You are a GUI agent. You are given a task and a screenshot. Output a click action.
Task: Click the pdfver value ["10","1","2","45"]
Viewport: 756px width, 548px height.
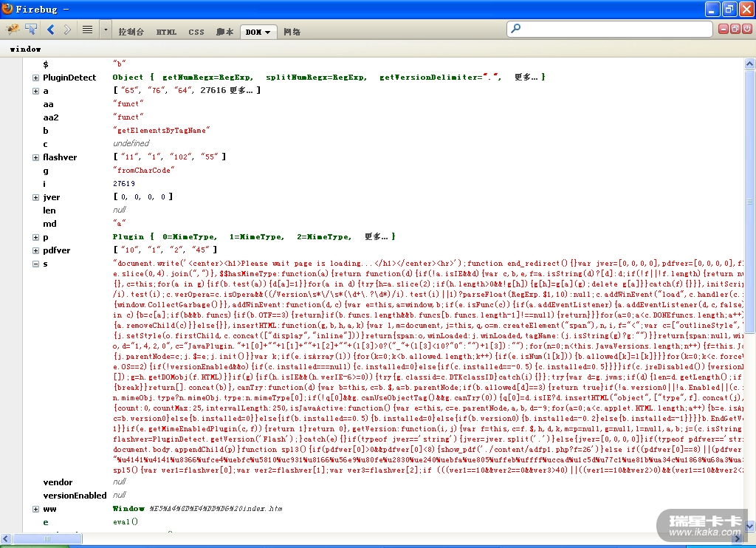(x=165, y=250)
